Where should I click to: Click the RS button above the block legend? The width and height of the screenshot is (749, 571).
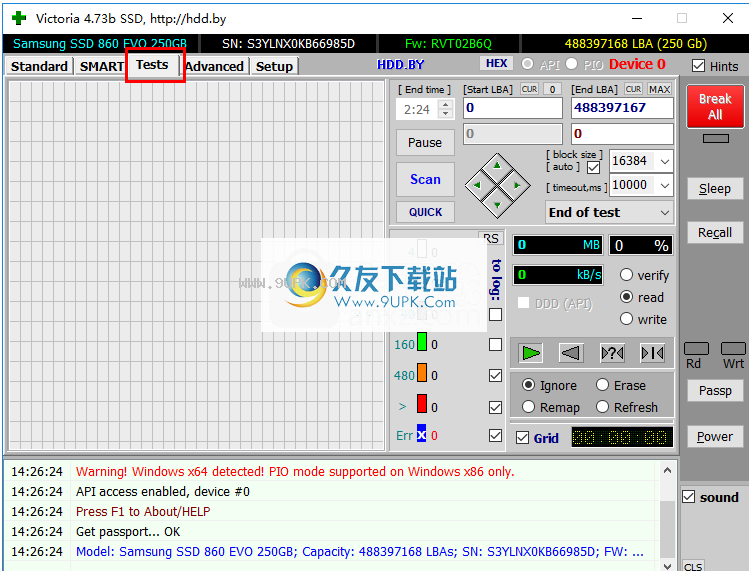491,238
